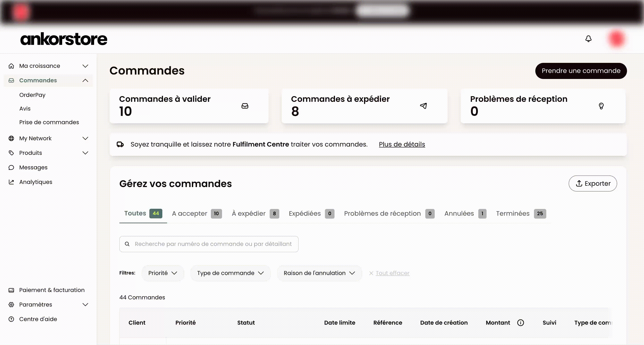Open Raison de l'annulation dropdown

(x=319, y=273)
